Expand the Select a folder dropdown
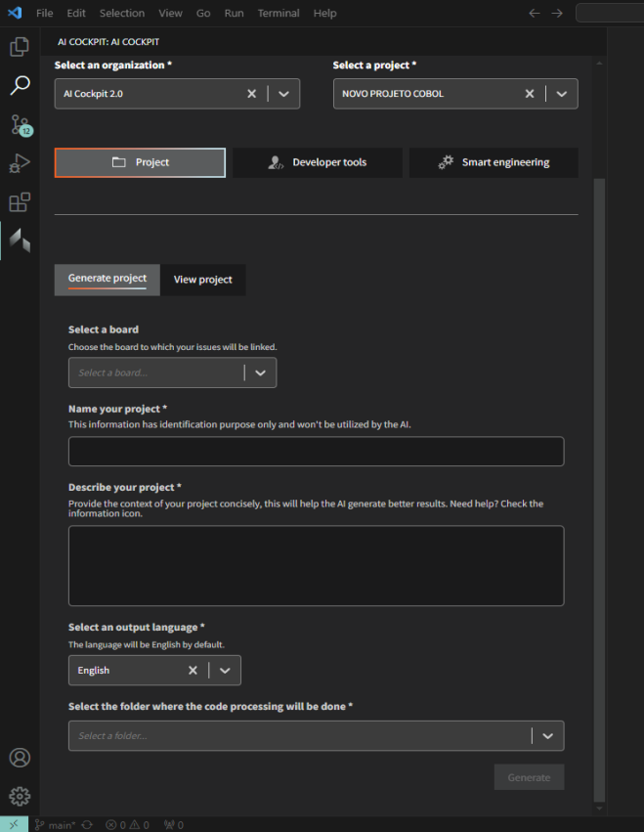Image resolution: width=644 pixels, height=832 pixels. (x=547, y=736)
